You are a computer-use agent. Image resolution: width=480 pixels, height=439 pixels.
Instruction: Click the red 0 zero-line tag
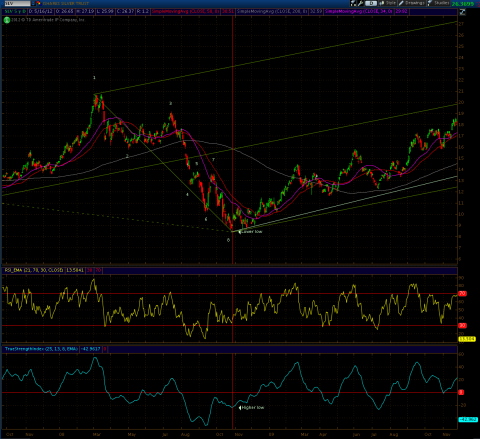pyautogui.click(x=461, y=392)
